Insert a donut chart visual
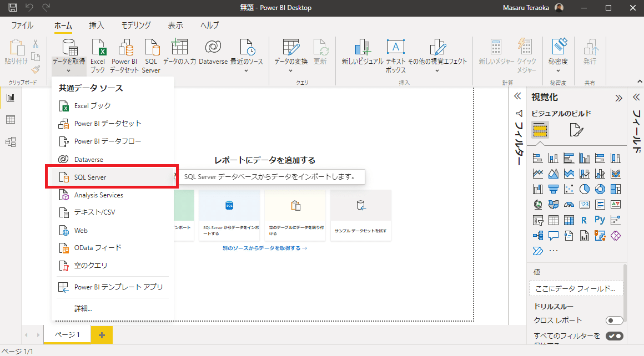 [x=600, y=189]
